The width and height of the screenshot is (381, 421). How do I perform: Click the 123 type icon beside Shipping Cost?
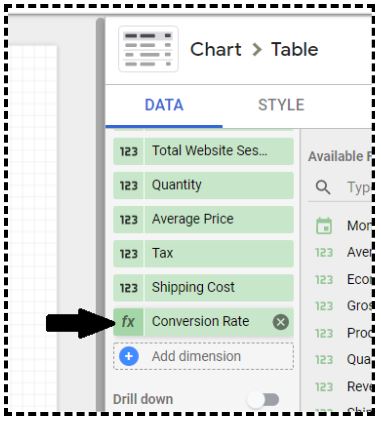coord(128,288)
